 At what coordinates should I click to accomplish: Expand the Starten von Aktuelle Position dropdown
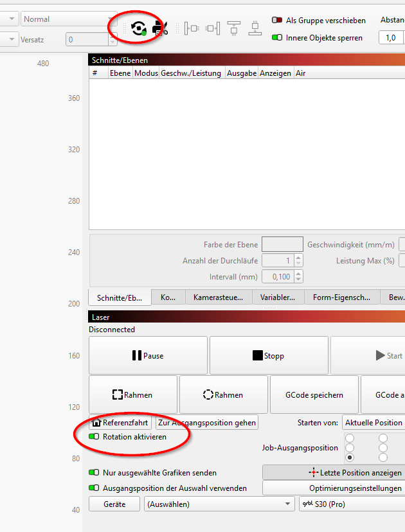[x=373, y=423]
